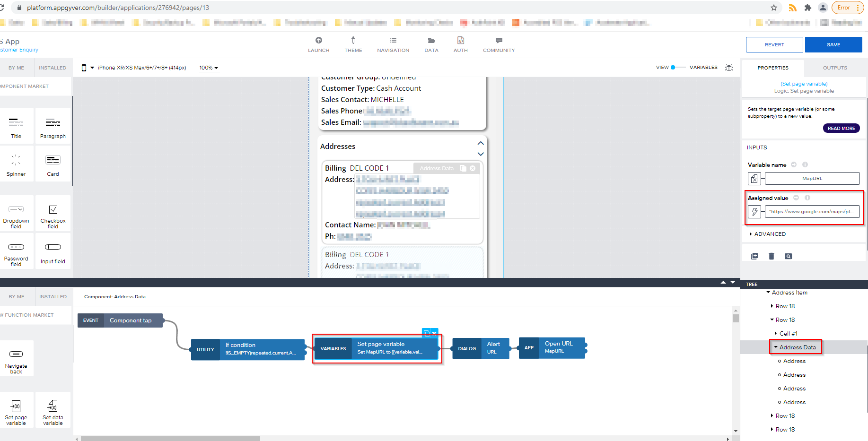Toggle the View / Variables switch
The height and width of the screenshot is (441, 868).
click(x=677, y=68)
